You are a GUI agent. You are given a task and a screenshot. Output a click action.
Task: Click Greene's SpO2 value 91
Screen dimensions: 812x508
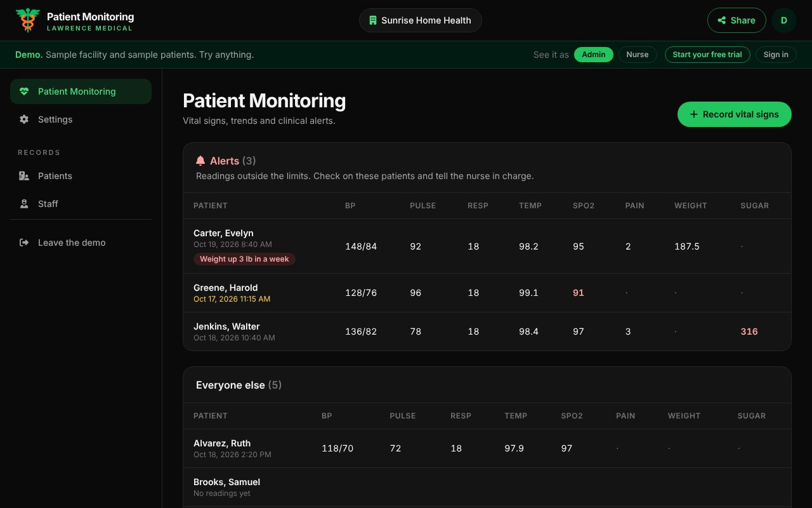[x=579, y=293]
